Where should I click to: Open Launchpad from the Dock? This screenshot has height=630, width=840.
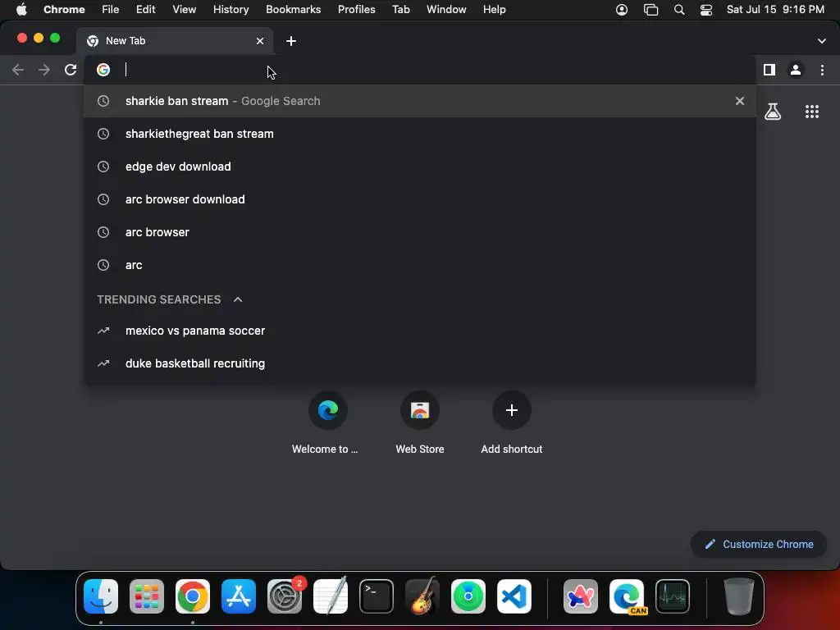click(147, 596)
